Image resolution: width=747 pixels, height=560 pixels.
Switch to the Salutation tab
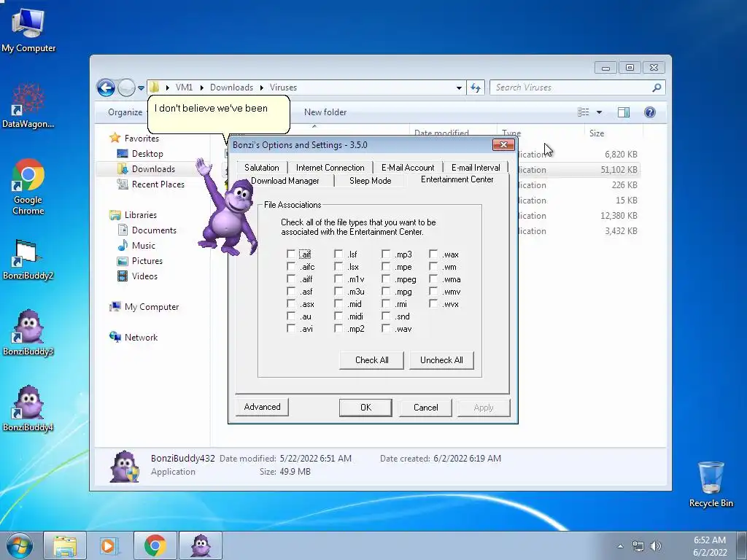[x=262, y=168]
